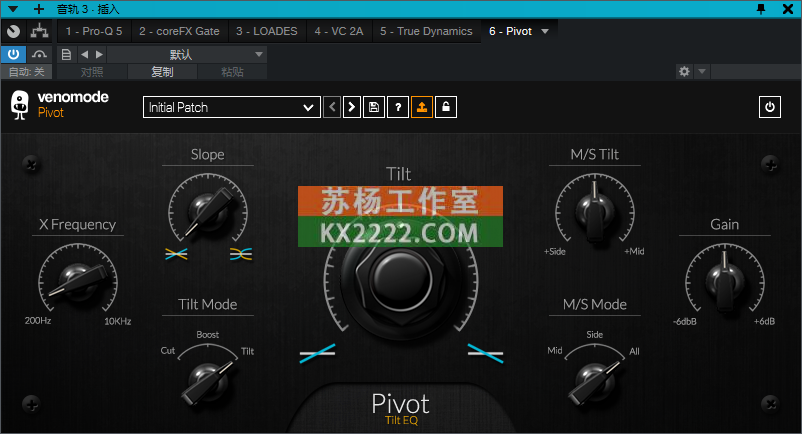The height and width of the screenshot is (434, 802).
Task: Click the steep slope icon under Slope
Action: (241, 254)
